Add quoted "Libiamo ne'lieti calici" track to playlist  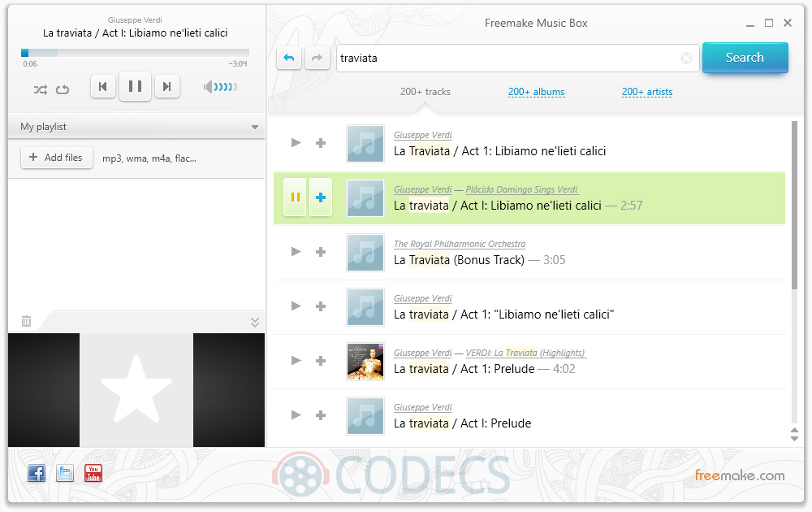[321, 306]
